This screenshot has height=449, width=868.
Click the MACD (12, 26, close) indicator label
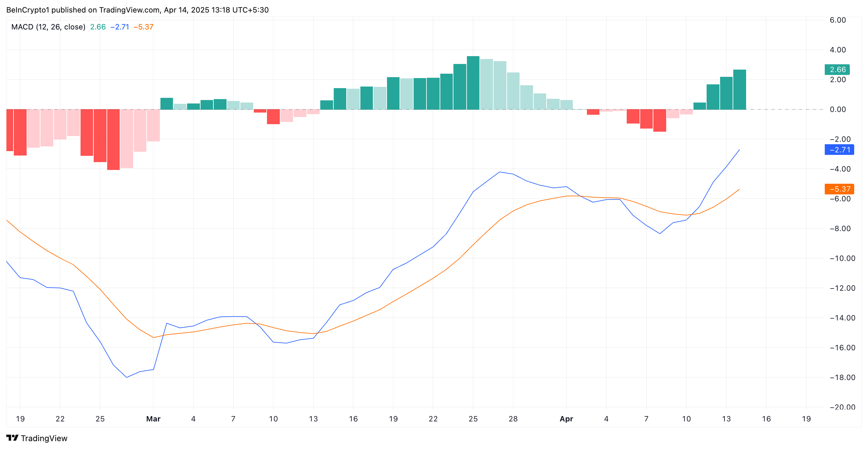[x=48, y=27]
